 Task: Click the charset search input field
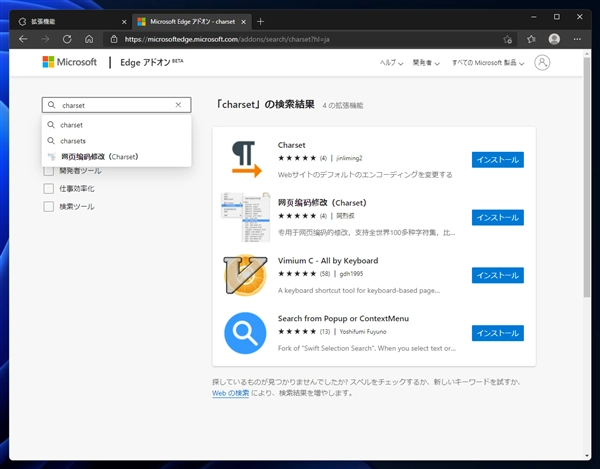coord(116,105)
